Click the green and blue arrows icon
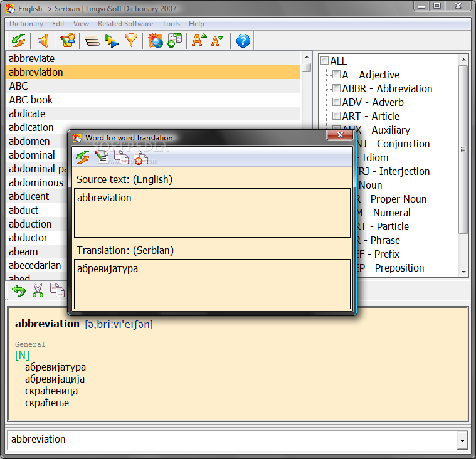This screenshot has height=459, width=476. tap(111, 41)
